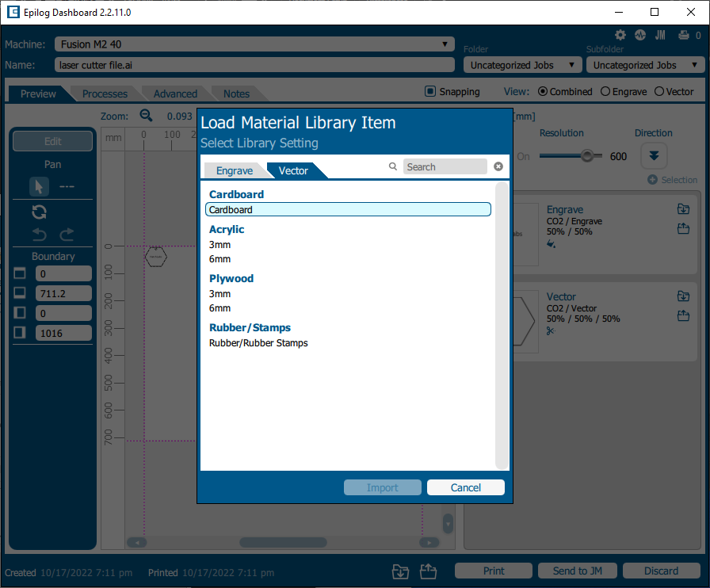Click the redo arrow icon
710x588 pixels.
point(67,235)
